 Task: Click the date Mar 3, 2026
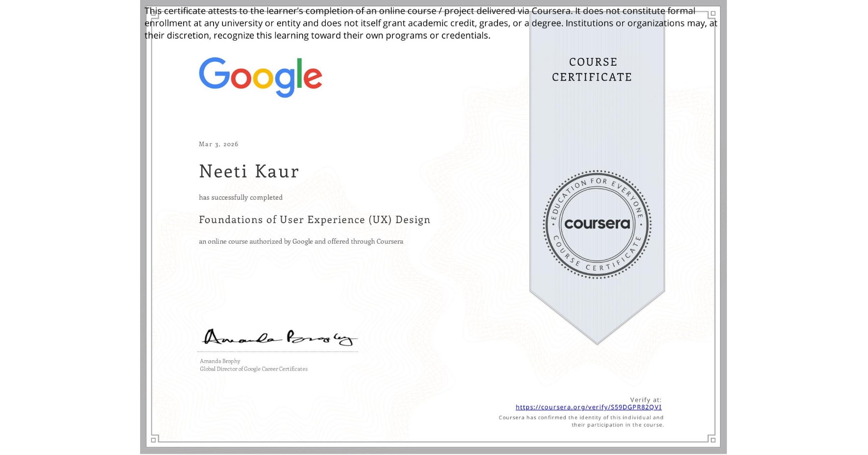[x=218, y=144]
